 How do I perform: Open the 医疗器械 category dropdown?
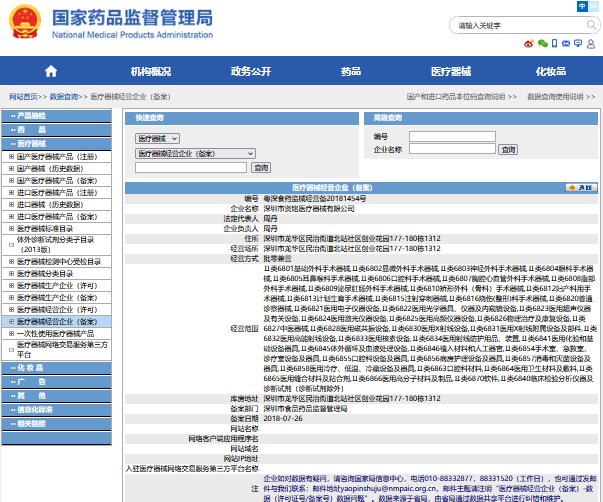(x=157, y=138)
